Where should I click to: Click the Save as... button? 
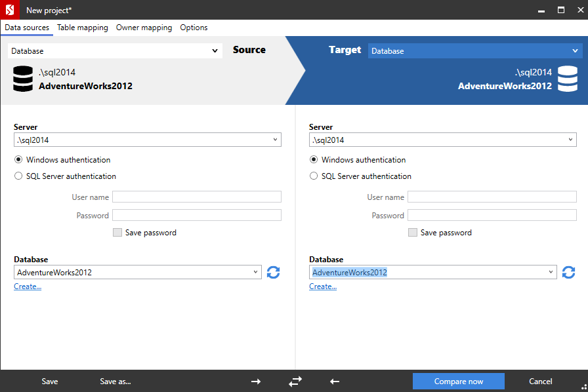click(115, 382)
